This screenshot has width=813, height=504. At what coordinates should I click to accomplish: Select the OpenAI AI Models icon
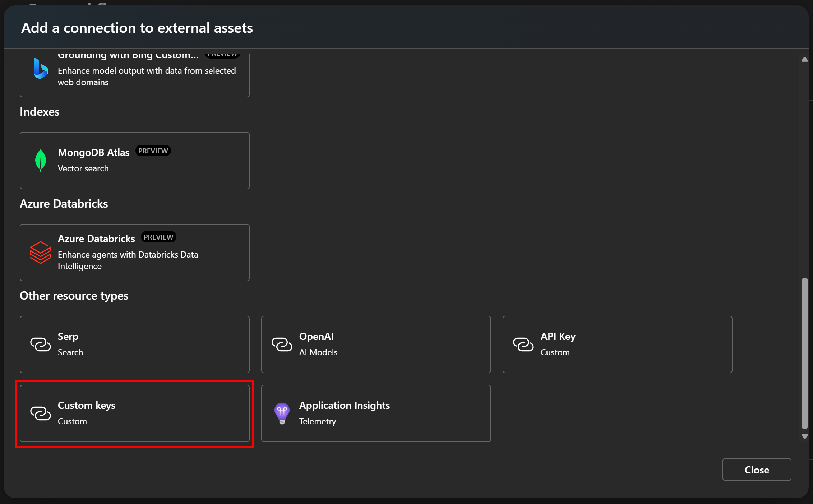pyautogui.click(x=282, y=344)
